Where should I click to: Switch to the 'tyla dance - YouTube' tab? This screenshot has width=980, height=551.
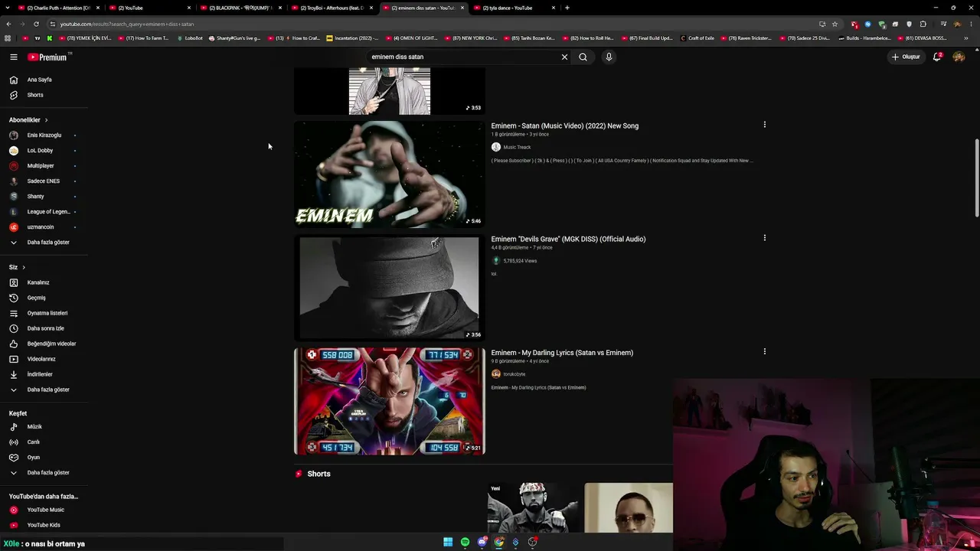pos(514,8)
